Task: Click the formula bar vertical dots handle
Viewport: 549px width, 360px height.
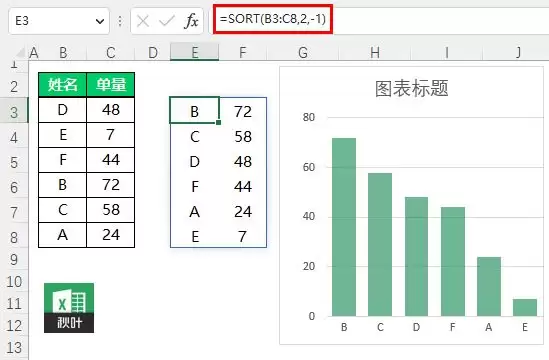Action: click(x=120, y=21)
